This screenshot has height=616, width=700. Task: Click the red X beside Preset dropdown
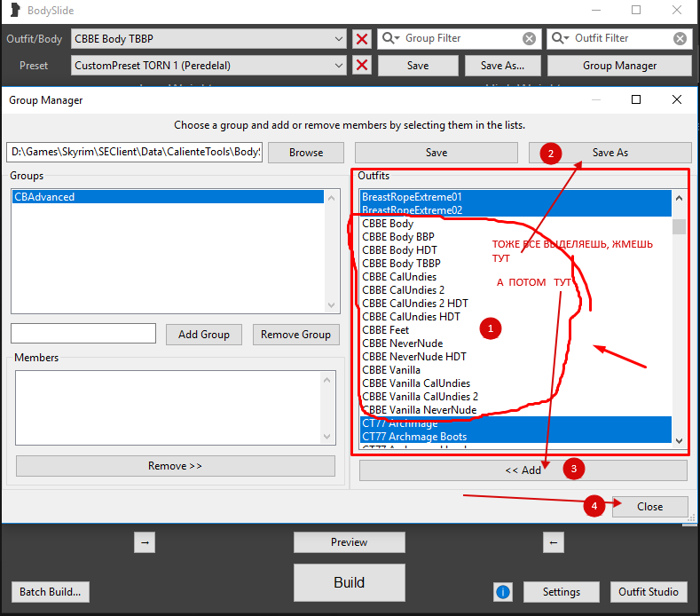(x=361, y=66)
